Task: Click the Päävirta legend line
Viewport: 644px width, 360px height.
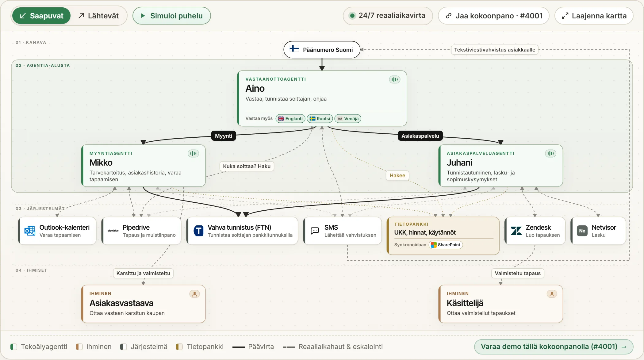Action: pos(238,347)
